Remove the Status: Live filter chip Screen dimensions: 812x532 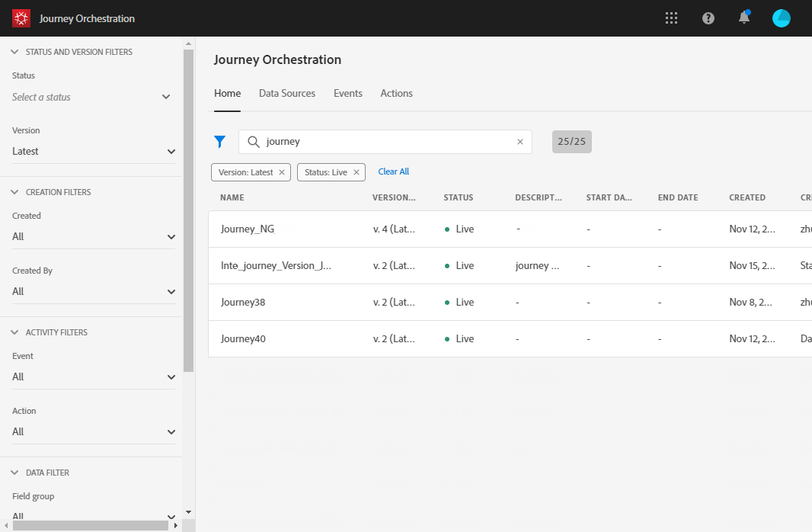[356, 172]
